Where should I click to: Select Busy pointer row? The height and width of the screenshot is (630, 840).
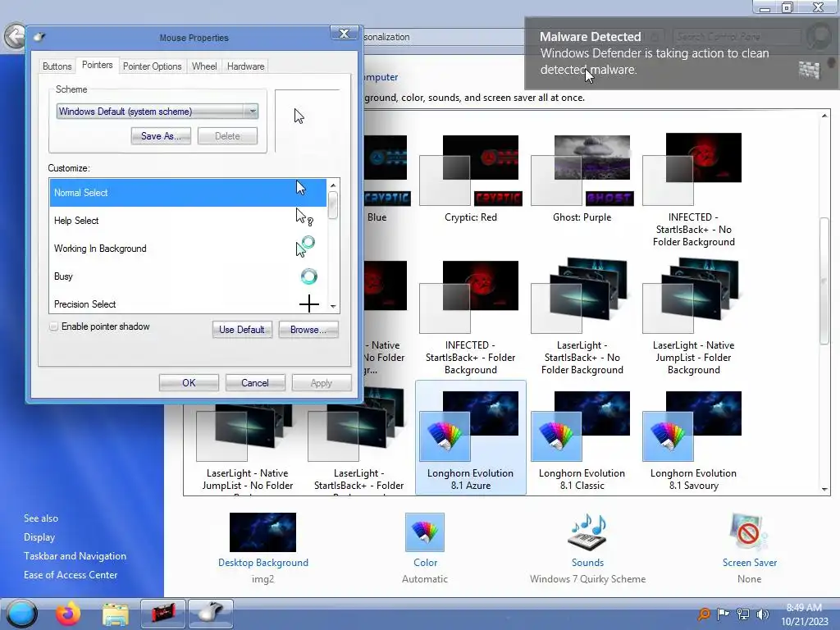188,276
